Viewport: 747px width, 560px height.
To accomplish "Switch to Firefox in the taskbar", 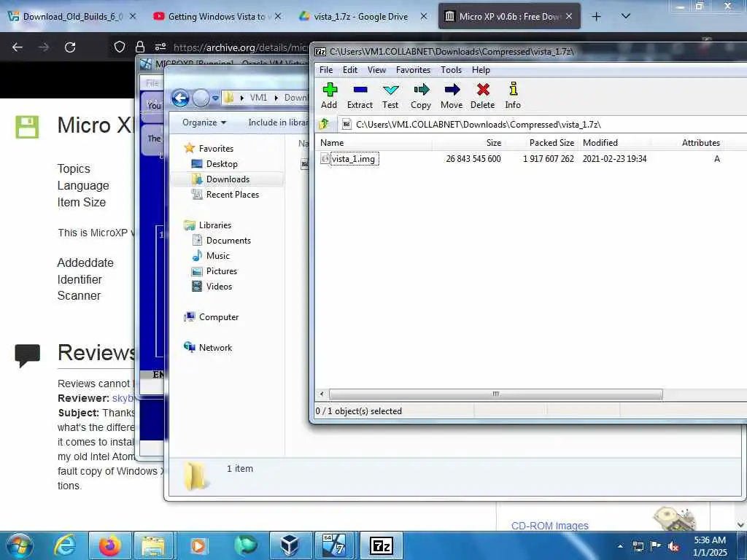I will pyautogui.click(x=109, y=545).
